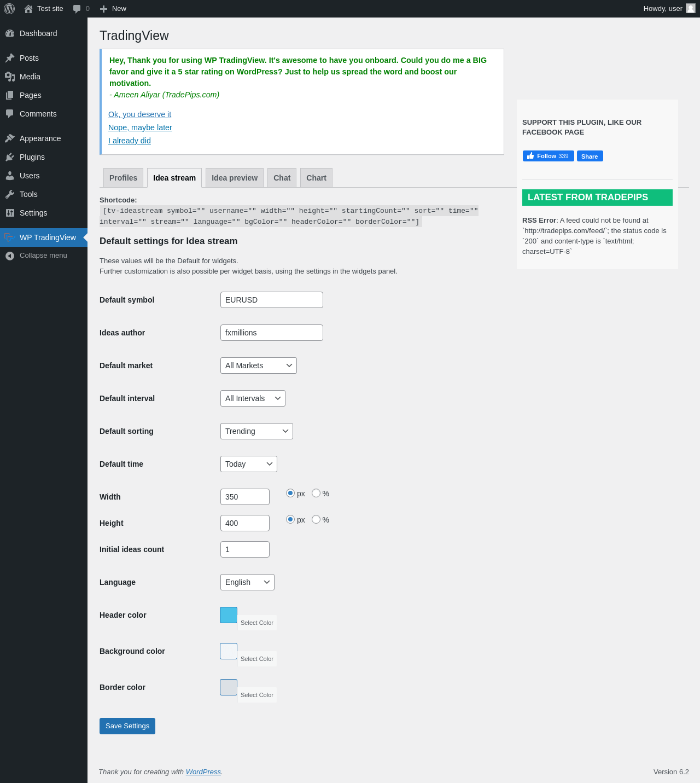Click the Facebook Share button
Screen dimensions: 700x783
click(590, 156)
